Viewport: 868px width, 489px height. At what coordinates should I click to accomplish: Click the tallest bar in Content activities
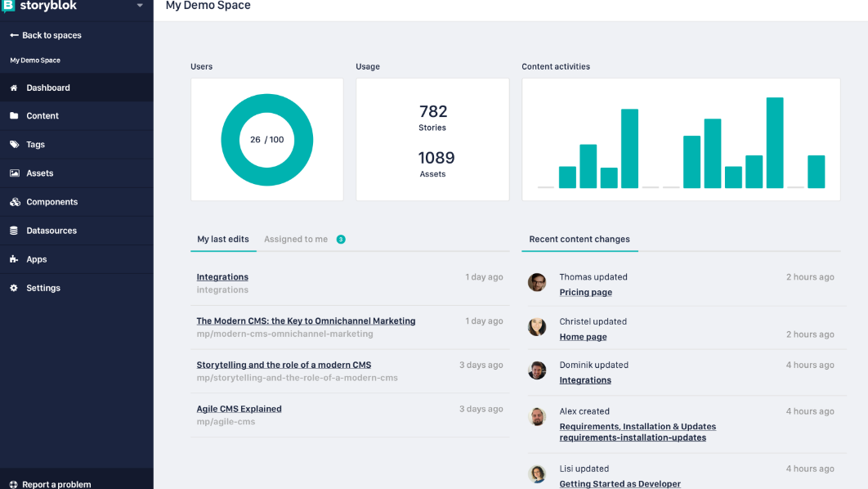[775, 143]
